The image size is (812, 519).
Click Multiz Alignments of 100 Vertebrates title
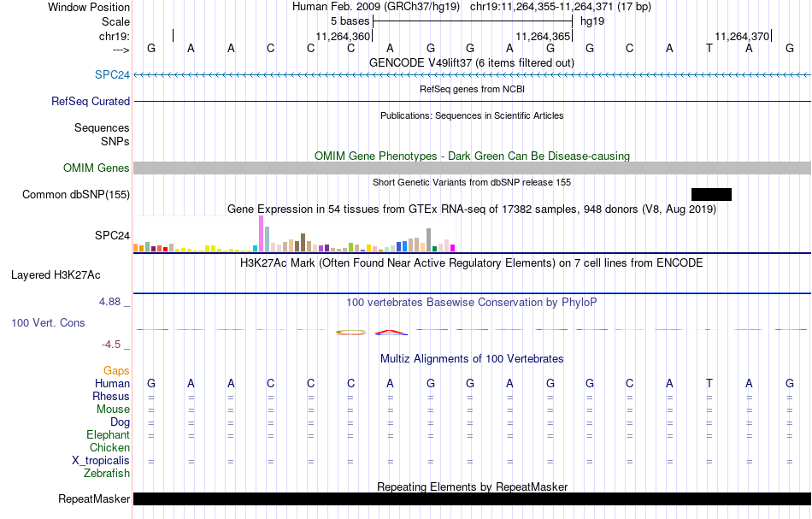pyautogui.click(x=472, y=358)
